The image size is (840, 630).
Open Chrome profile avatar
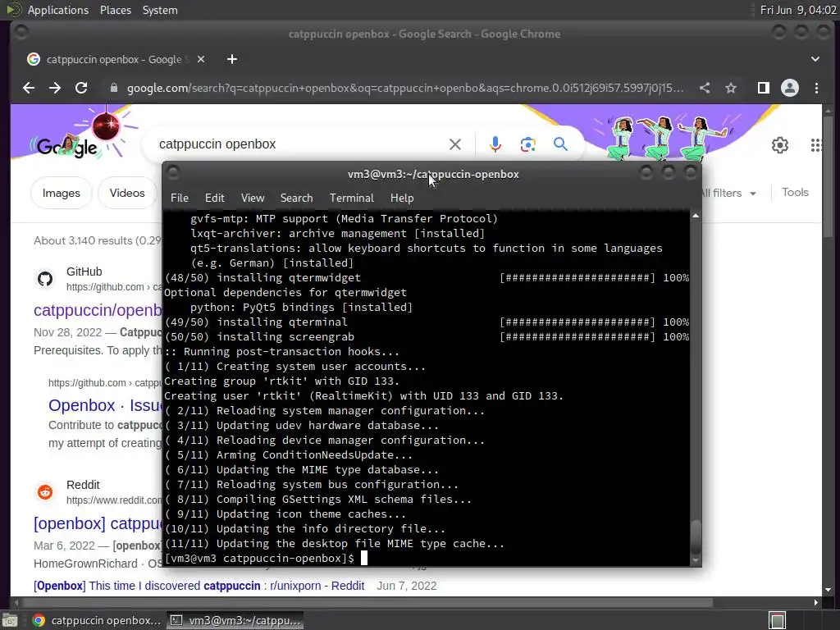790,88
